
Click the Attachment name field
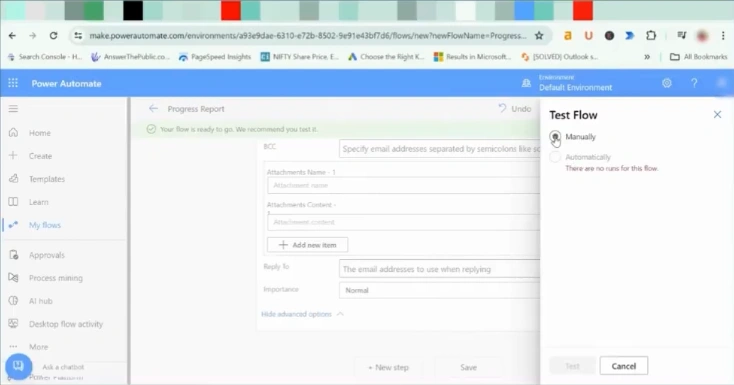click(x=404, y=185)
